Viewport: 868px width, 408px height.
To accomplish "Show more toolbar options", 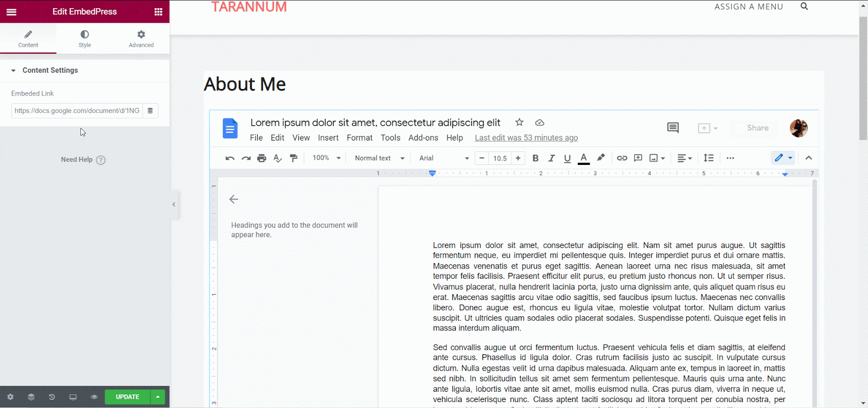I will click(730, 158).
